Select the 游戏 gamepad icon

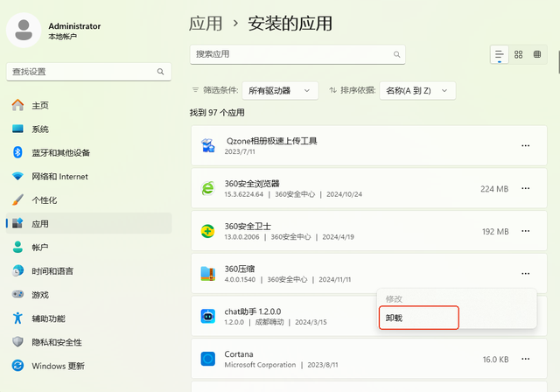coord(17,295)
